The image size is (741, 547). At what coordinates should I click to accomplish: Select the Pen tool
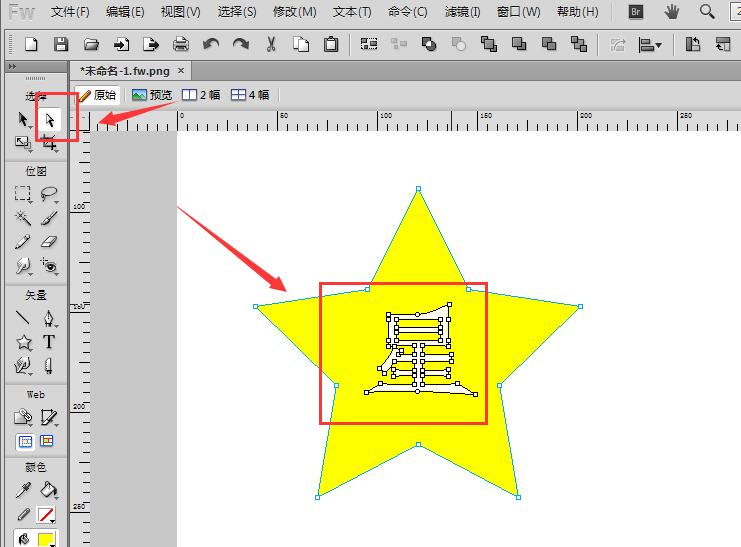(x=49, y=318)
